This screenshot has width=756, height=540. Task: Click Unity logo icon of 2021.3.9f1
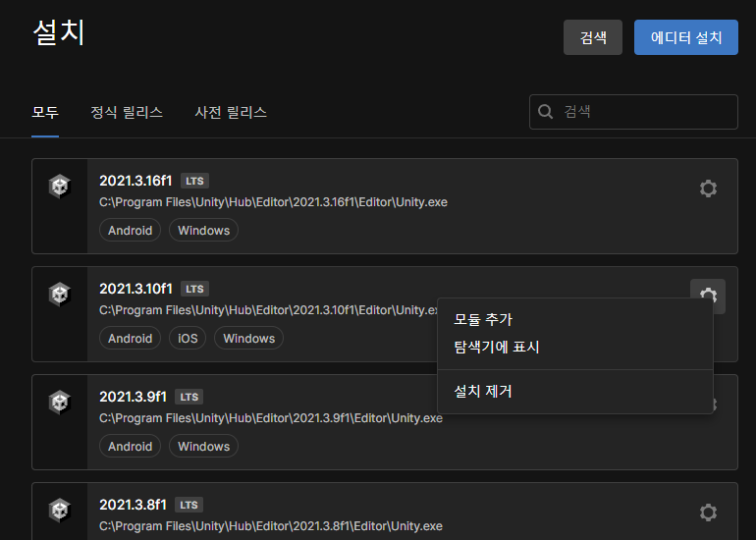[x=60, y=403]
